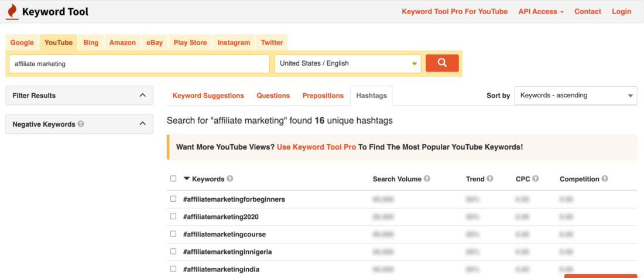Screen dimensions: 644x278
Task: Click help icon beside Competition header
Action: tap(605, 179)
